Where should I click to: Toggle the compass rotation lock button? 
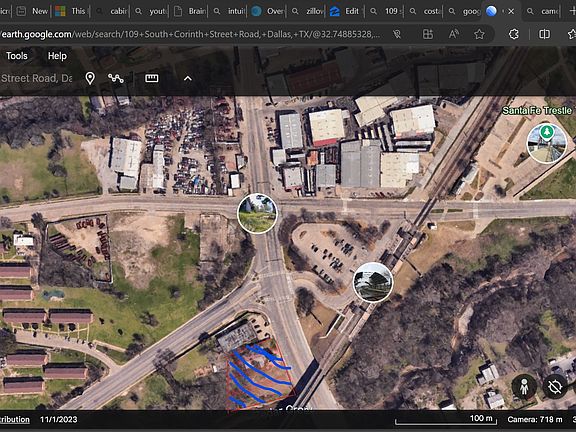[x=555, y=386]
